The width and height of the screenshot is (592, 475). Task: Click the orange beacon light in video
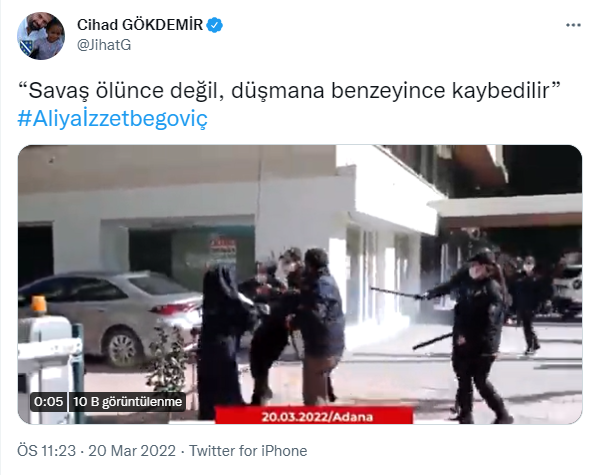point(38,305)
